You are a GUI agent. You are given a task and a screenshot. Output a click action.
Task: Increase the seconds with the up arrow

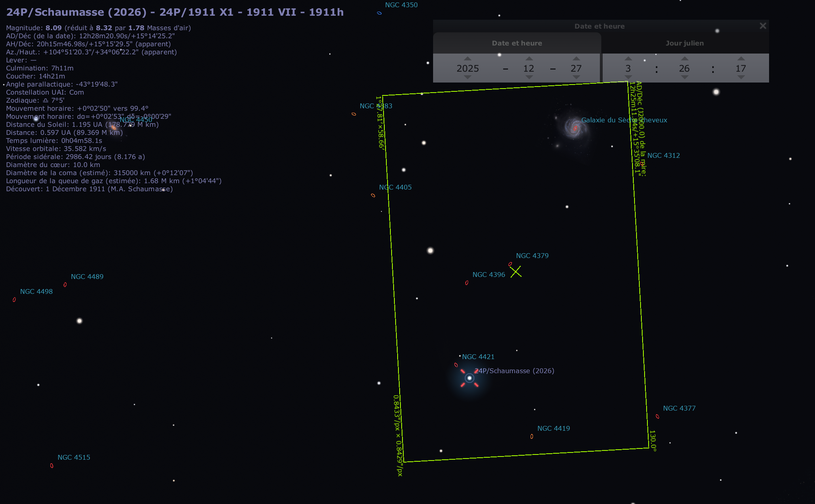coord(741,59)
